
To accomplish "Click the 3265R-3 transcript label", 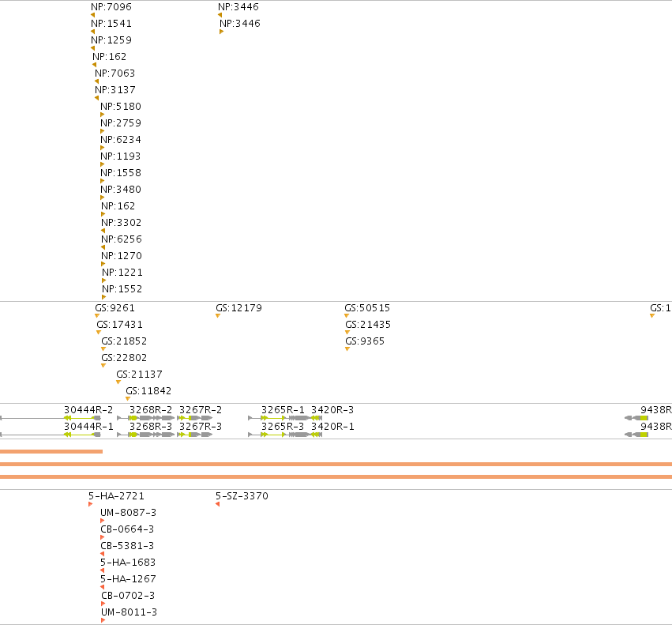I will tap(283, 427).
